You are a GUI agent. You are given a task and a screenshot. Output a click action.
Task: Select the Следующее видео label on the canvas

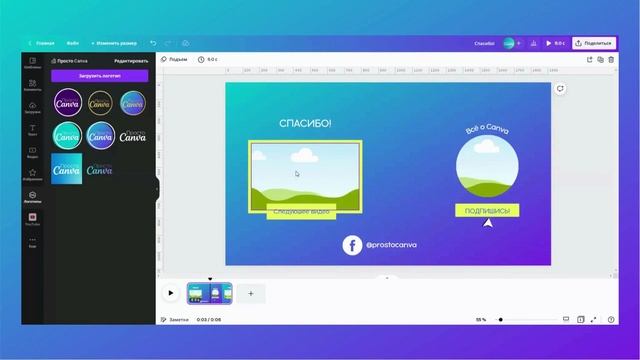coord(301,211)
